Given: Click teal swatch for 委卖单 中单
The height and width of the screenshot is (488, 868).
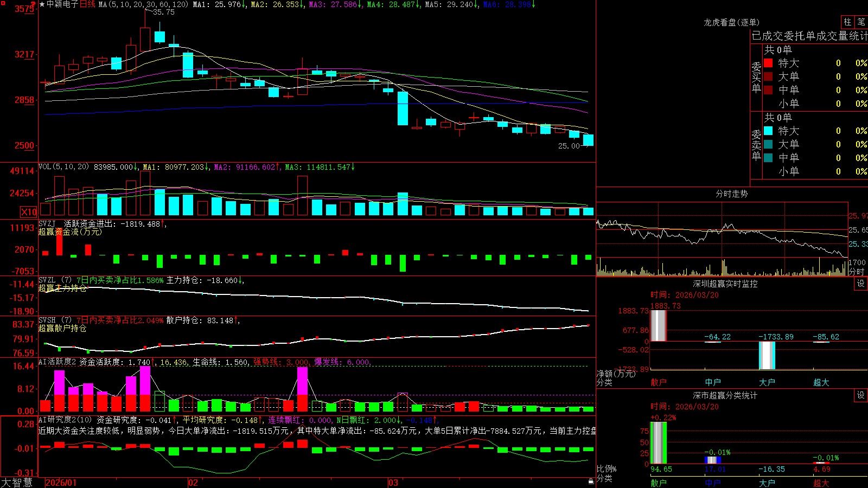Looking at the screenshot, I should pyautogui.click(x=768, y=158).
